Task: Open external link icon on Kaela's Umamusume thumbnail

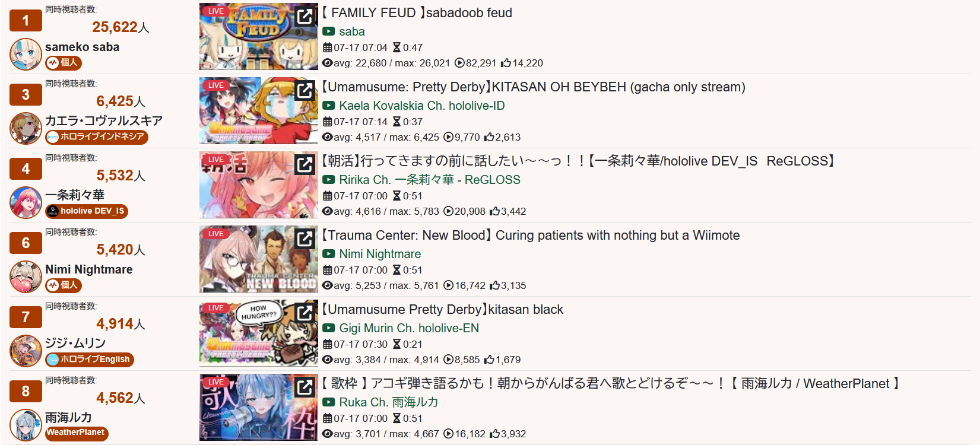Action: (x=305, y=90)
